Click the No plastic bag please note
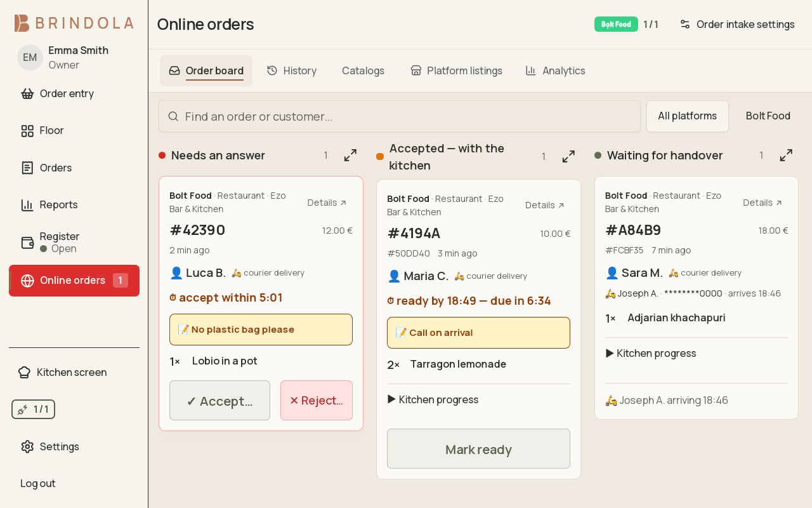 [x=261, y=330]
